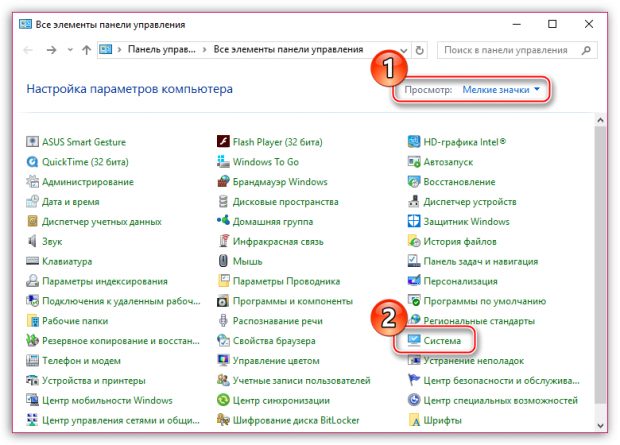
Task: Click Панель управления breadcrumb in address bar
Action: tap(160, 47)
